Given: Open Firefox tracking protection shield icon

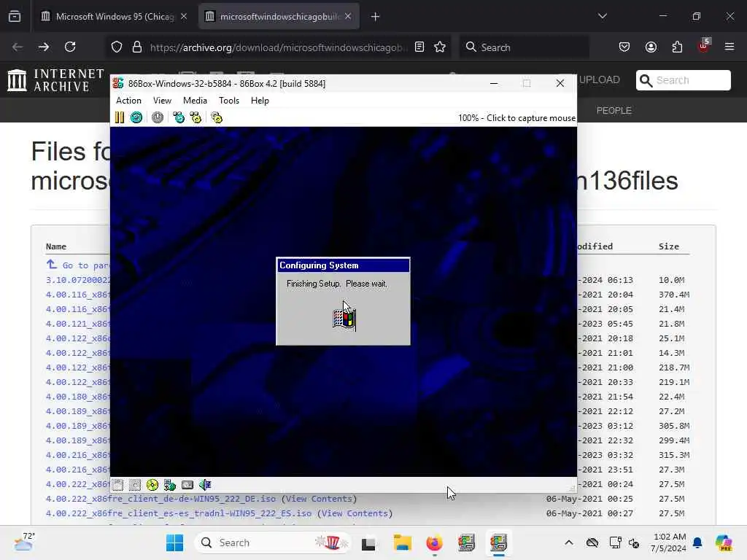Looking at the screenshot, I should click(x=117, y=47).
